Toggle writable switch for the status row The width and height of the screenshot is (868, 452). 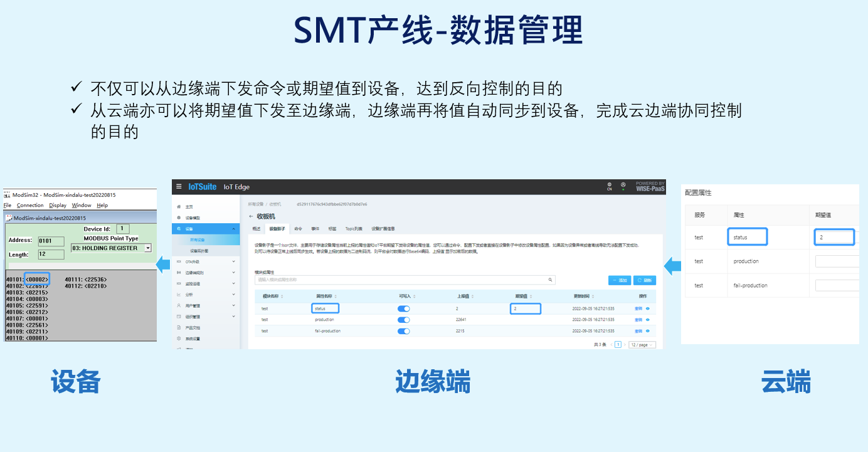(404, 308)
